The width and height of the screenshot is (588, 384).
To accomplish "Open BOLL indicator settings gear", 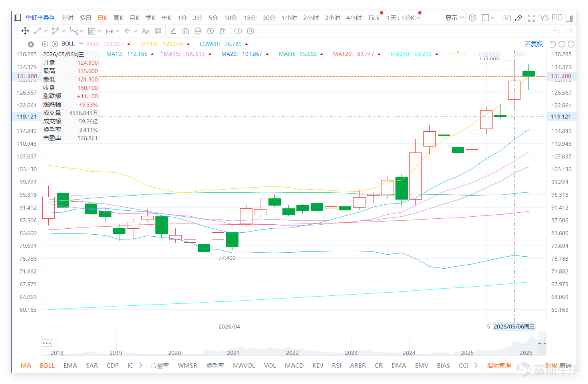I will click(x=45, y=44).
